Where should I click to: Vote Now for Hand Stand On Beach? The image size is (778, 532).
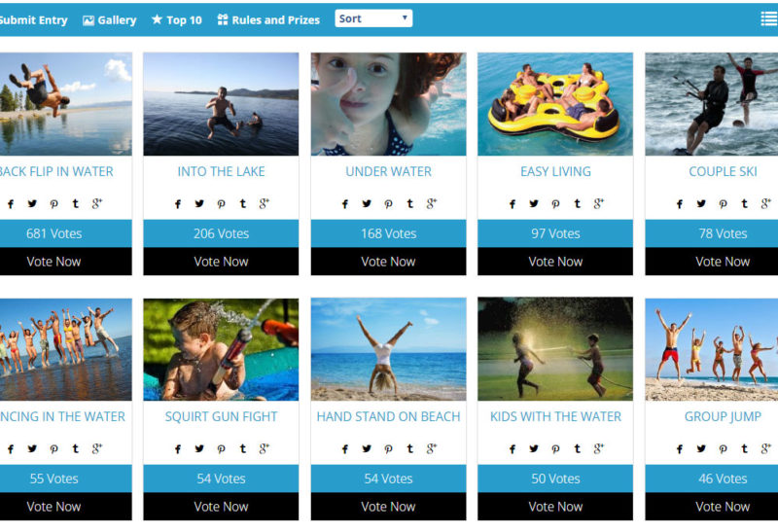click(x=388, y=507)
